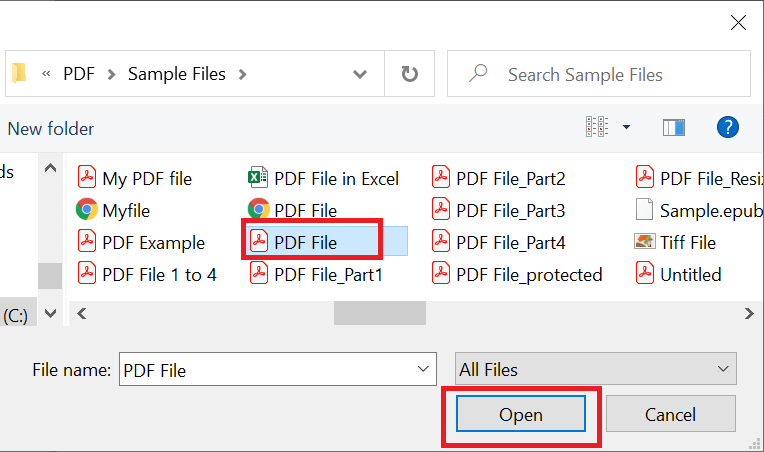Click the horizontal scrollbar right arrow

(749, 314)
